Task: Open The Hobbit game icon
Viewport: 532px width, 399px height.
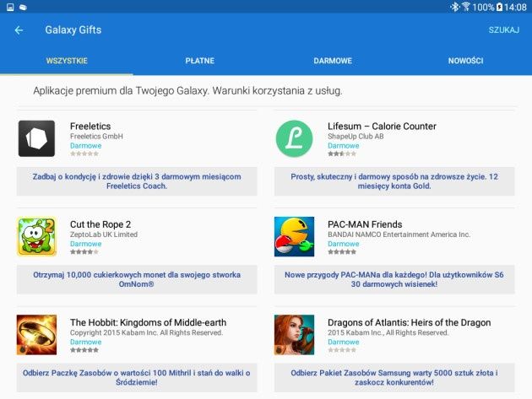Action: [x=36, y=335]
